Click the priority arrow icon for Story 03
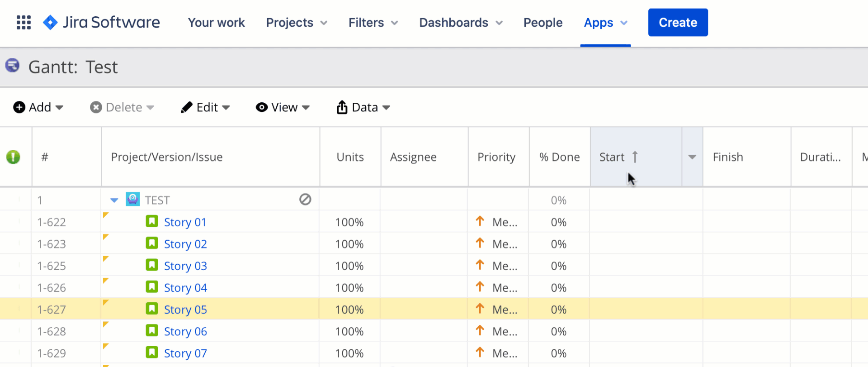The image size is (868, 367). [x=480, y=265]
